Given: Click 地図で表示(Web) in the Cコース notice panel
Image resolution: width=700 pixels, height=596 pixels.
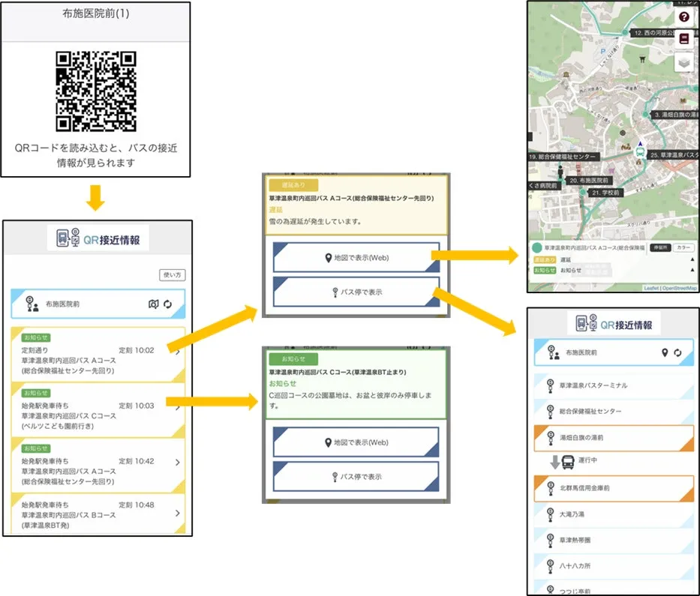Looking at the screenshot, I should pos(356,442).
